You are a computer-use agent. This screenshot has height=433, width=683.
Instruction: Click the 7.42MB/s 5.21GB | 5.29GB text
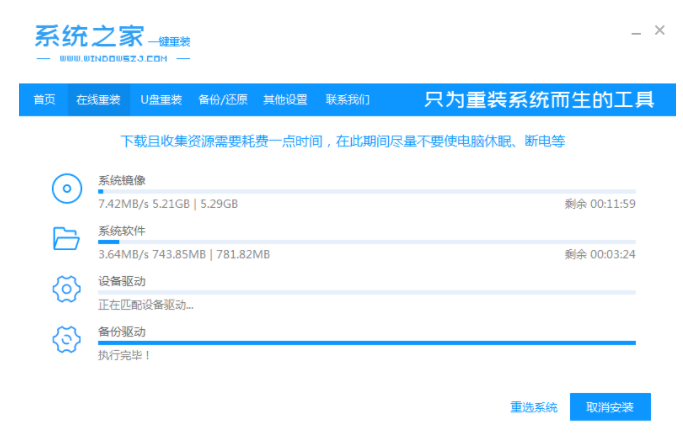click(168, 204)
